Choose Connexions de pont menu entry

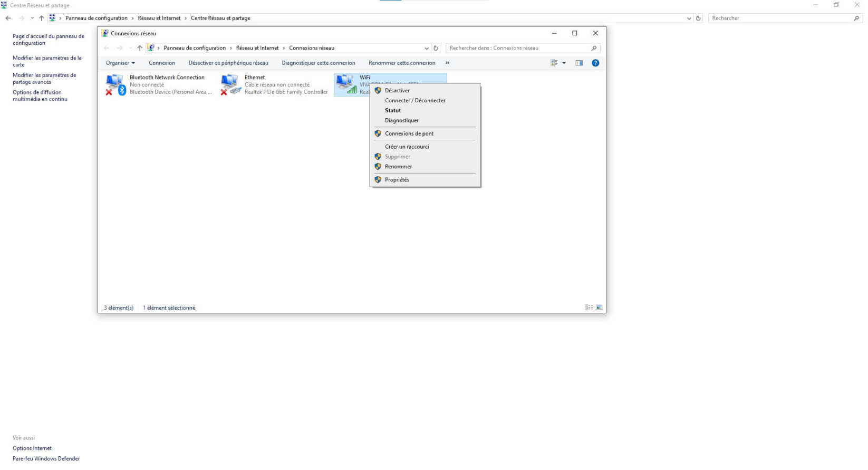(x=425, y=133)
